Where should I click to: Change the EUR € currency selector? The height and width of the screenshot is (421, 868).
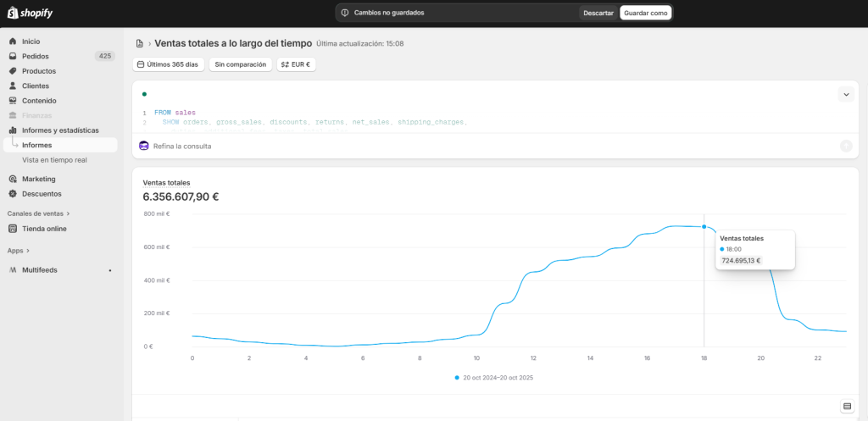coord(296,64)
